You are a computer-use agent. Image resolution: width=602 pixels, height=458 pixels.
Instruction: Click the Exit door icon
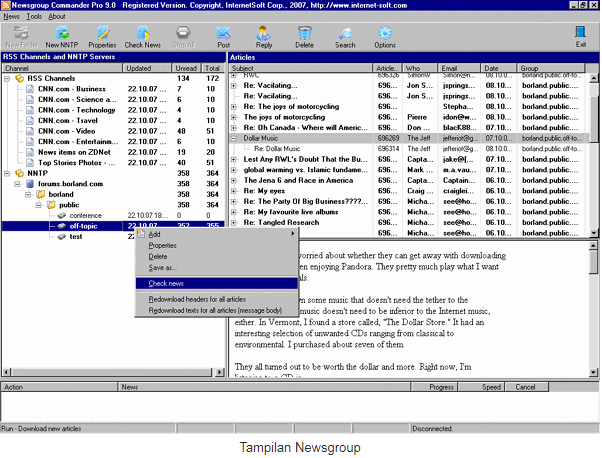(580, 33)
